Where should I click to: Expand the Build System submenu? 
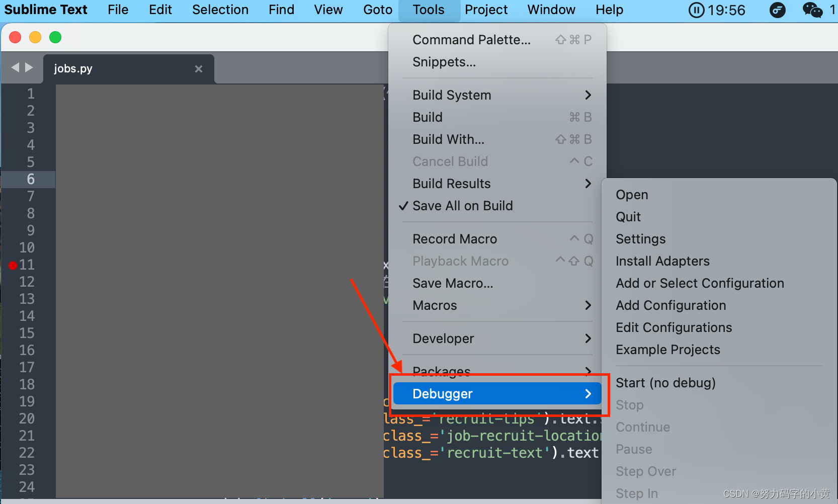pos(497,95)
